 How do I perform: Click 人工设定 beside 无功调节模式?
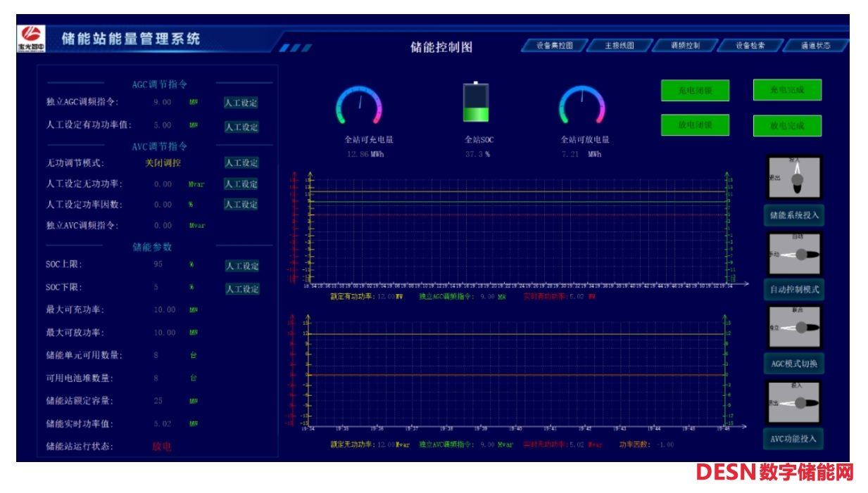point(241,163)
